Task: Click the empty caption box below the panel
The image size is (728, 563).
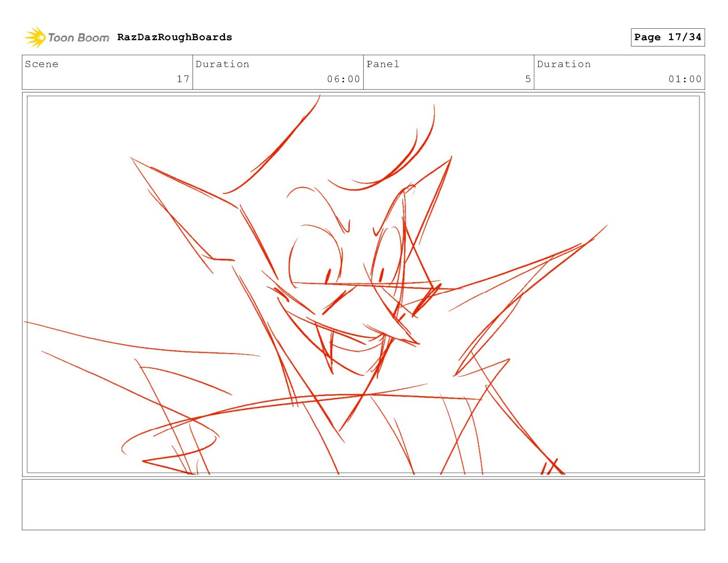Action: point(363,505)
